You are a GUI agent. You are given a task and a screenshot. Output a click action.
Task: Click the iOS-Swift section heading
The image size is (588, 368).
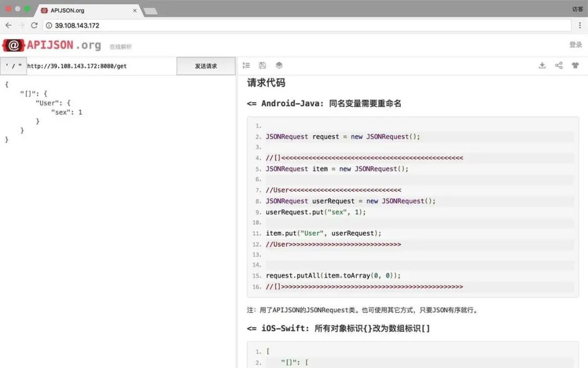338,328
